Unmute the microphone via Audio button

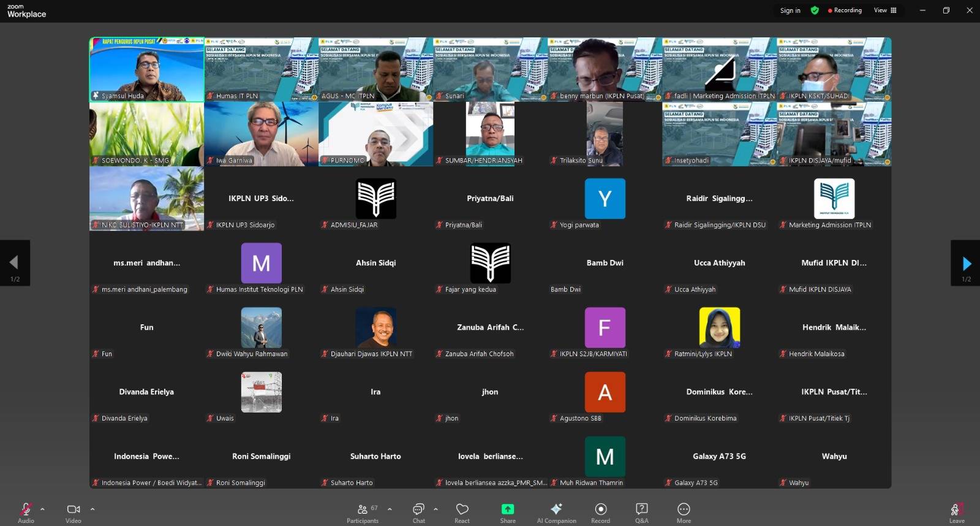26,513
